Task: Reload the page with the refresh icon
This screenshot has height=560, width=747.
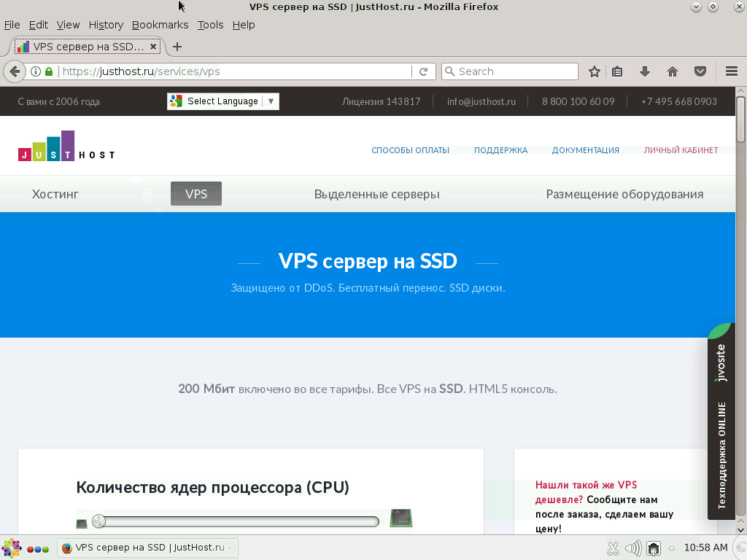Action: coord(424,71)
